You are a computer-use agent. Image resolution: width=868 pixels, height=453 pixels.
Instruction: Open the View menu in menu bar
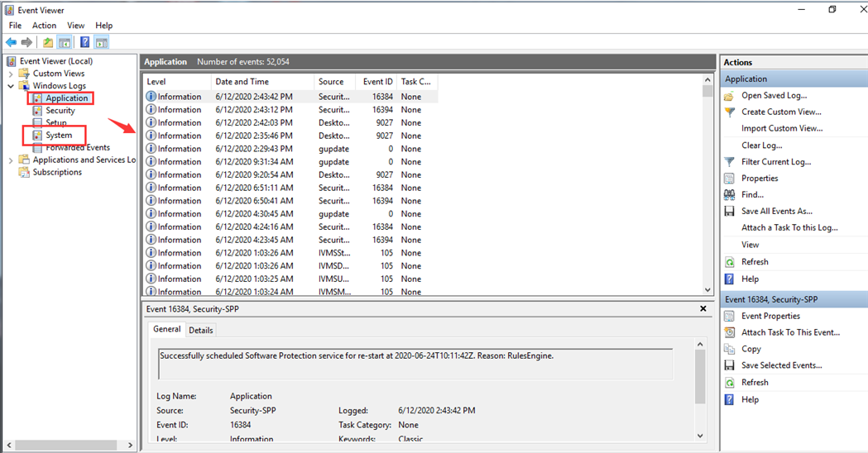(x=76, y=26)
